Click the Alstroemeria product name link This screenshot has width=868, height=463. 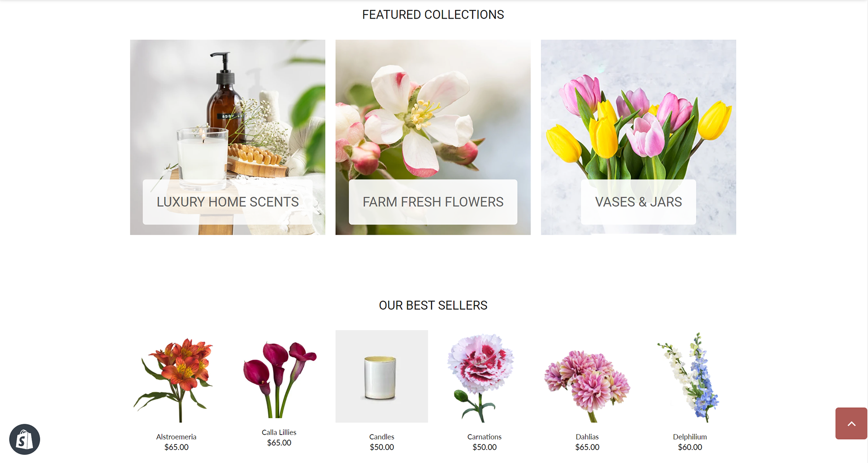(x=176, y=437)
